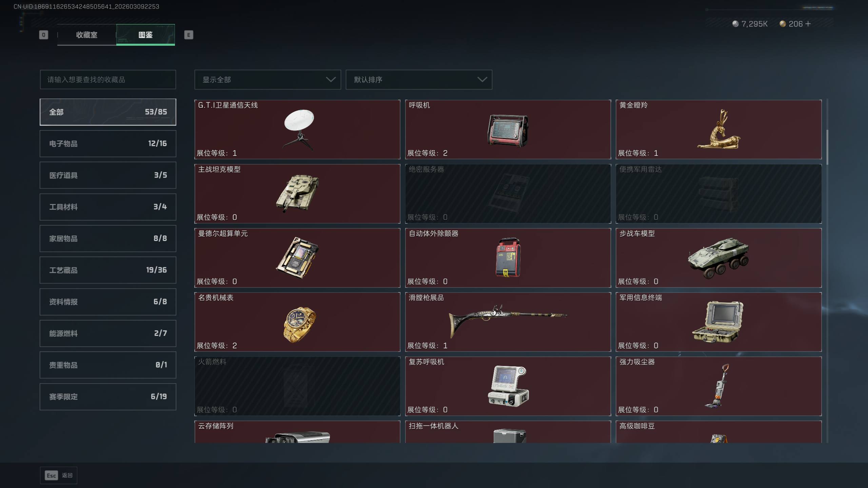The height and width of the screenshot is (488, 868).
Task: Select the military info terminal icon
Action: [718, 322]
